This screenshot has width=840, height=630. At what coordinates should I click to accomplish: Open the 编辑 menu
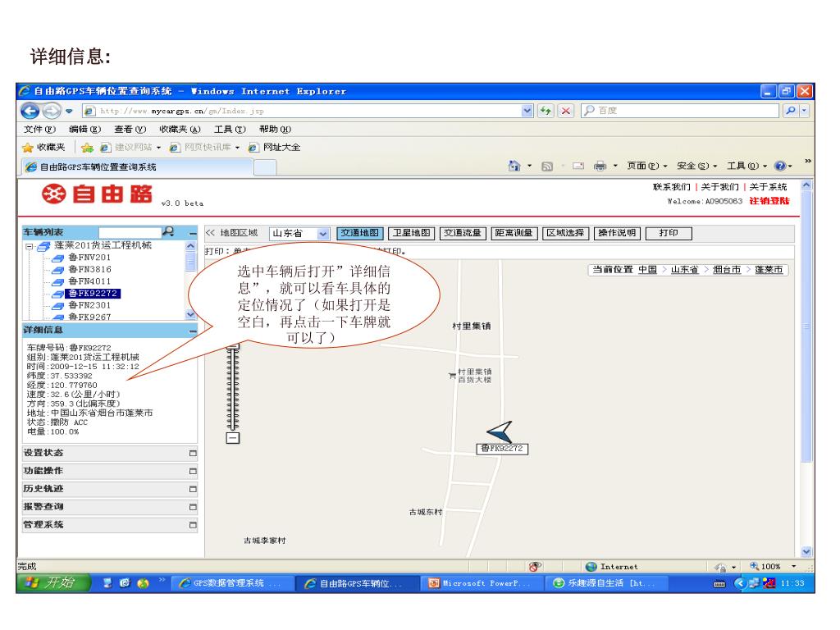pyautogui.click(x=84, y=129)
